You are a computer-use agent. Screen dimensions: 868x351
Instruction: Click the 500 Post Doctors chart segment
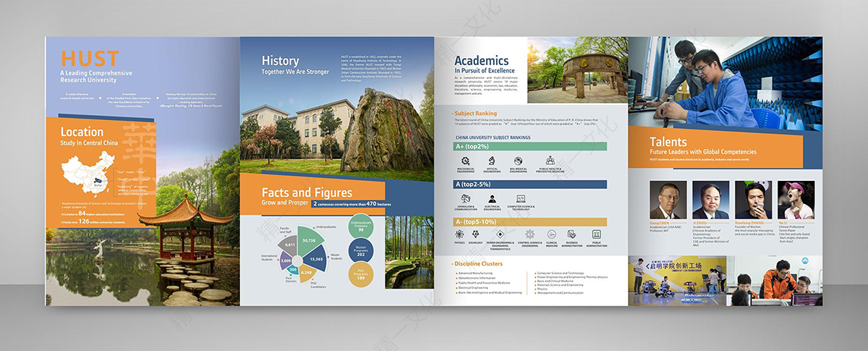[x=293, y=269]
